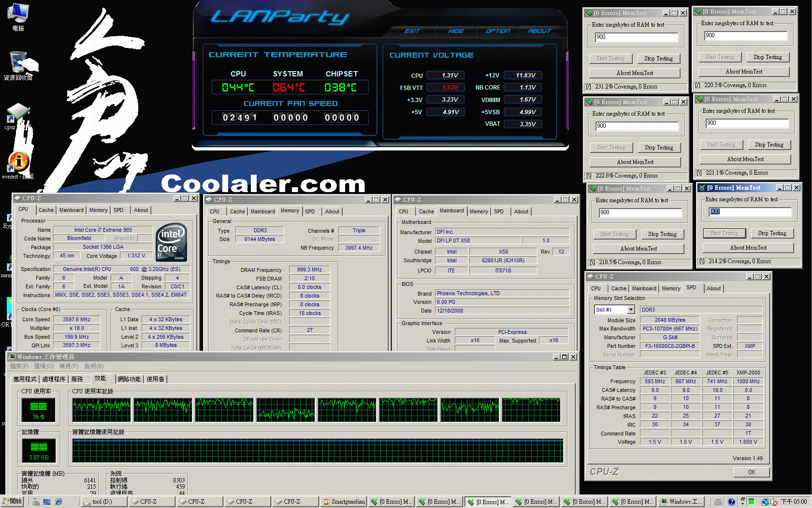812x508 pixels.
Task: Click Task Manager window title icon
Action: 12,357
